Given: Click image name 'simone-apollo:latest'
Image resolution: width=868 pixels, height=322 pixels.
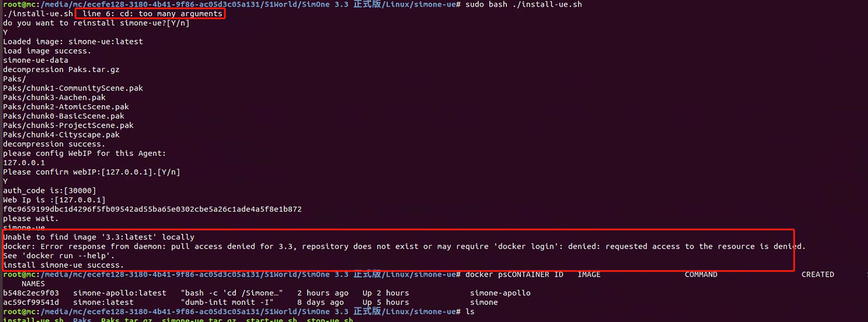Looking at the screenshot, I should pyautogui.click(x=120, y=294).
